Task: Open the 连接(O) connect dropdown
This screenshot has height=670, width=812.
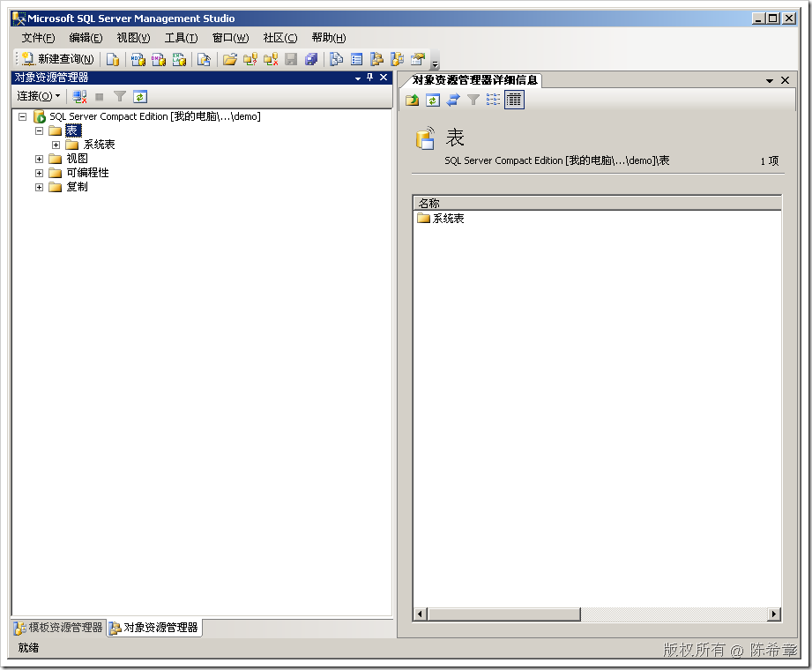Action: click(39, 96)
